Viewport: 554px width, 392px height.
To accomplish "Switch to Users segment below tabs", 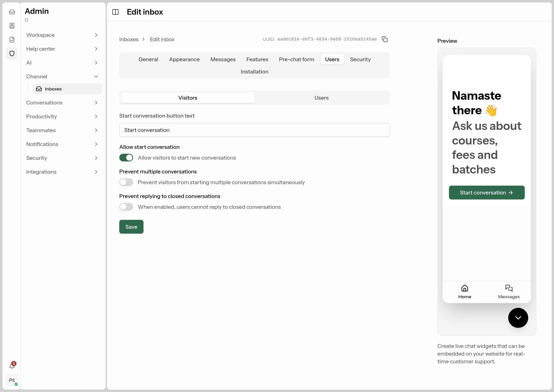I will [x=322, y=98].
